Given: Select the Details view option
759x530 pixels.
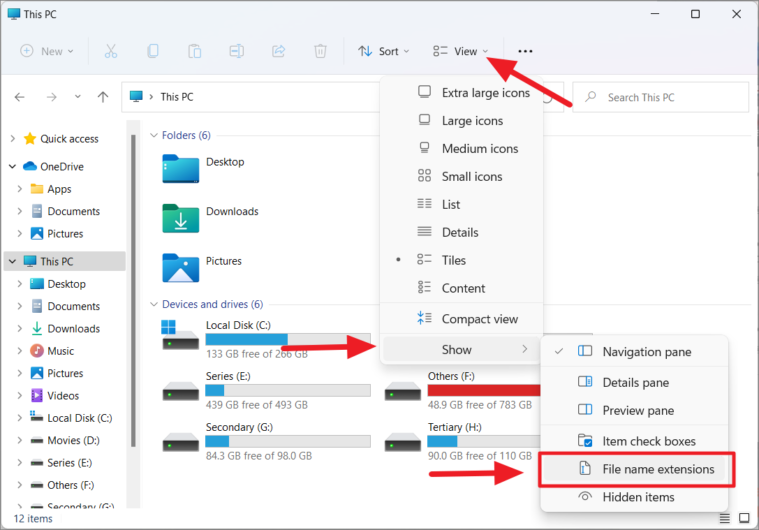Looking at the screenshot, I should point(461,232).
